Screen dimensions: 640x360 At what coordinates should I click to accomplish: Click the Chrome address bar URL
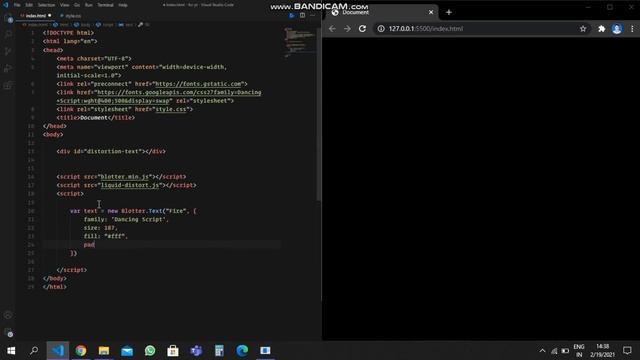[426, 29]
